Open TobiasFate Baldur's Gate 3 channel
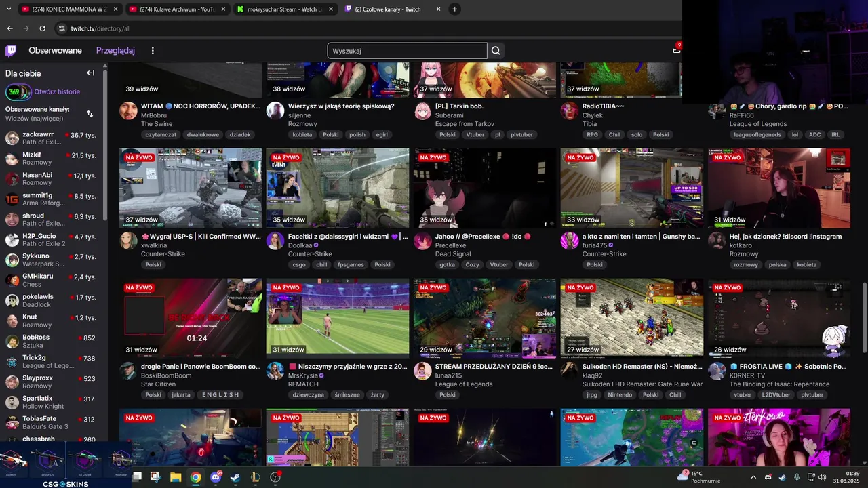868x488 pixels. [53, 422]
